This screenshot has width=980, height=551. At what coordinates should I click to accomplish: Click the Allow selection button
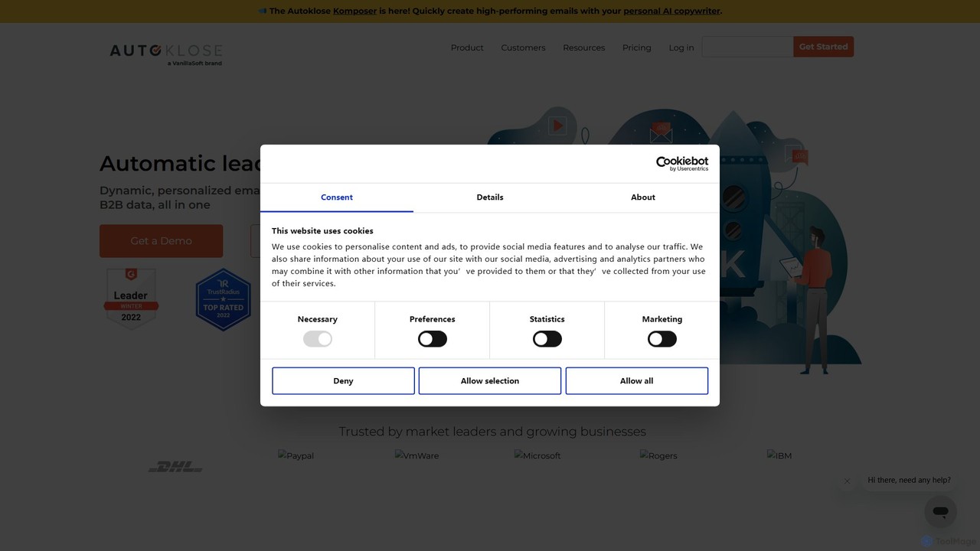(x=490, y=381)
